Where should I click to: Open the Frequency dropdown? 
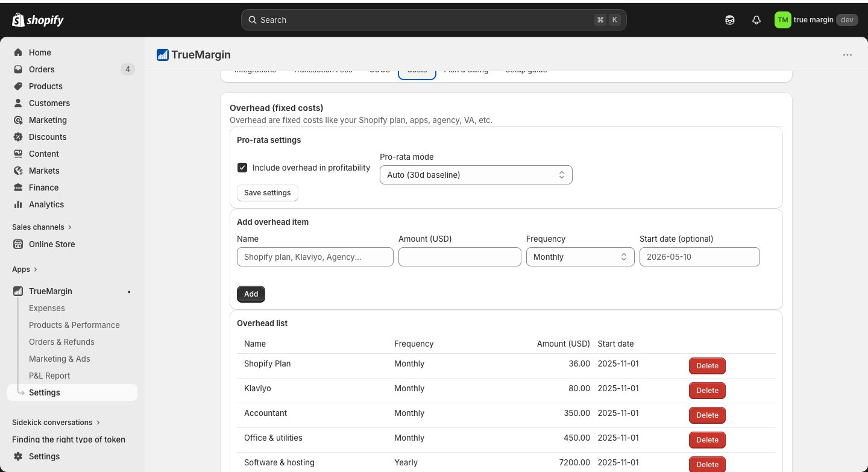tap(580, 257)
